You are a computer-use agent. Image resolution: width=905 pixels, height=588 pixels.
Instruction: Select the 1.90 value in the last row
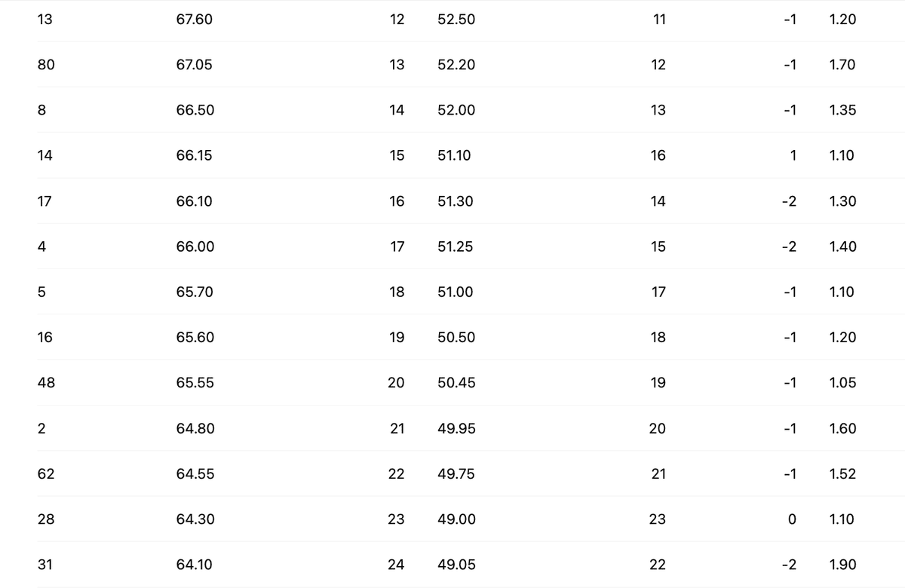click(842, 565)
